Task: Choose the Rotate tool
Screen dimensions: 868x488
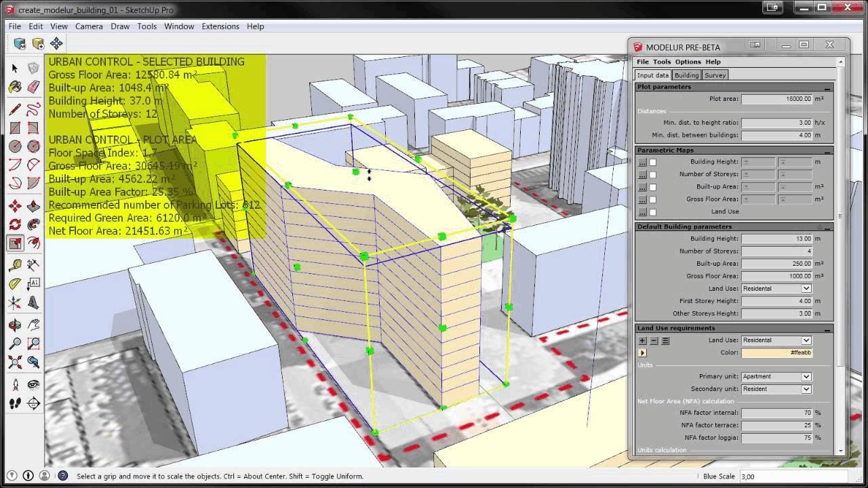Action: tap(15, 224)
